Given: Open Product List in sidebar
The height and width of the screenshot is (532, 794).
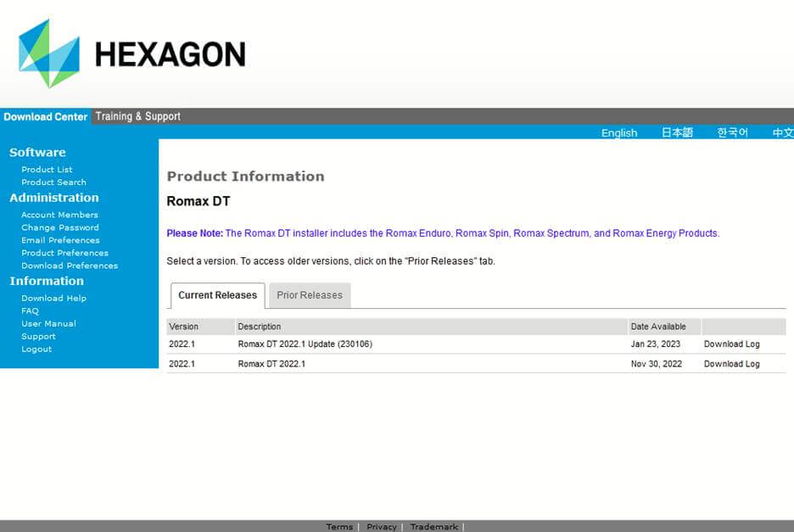Looking at the screenshot, I should pyautogui.click(x=47, y=170).
